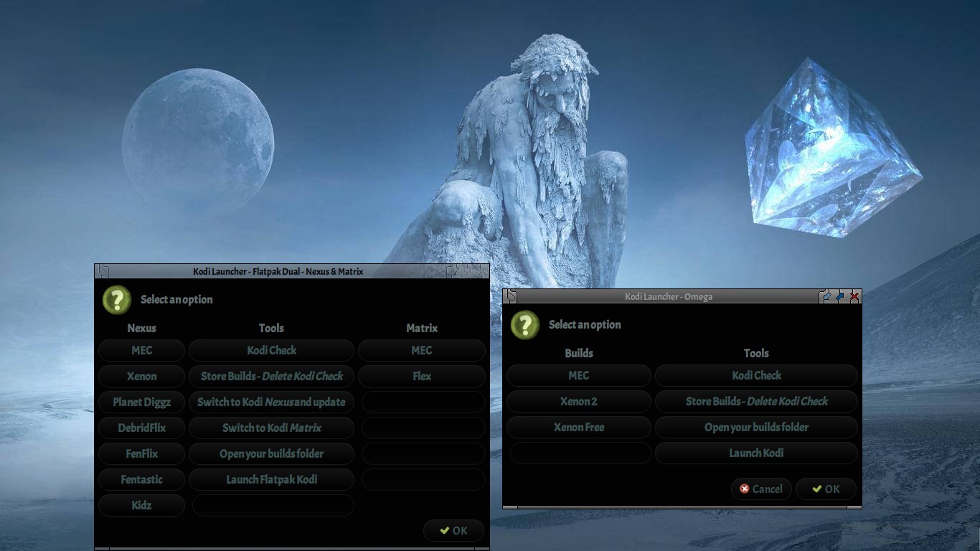Maximize the Kodi Launcher - Omega window
The image size is (980, 551).
click(840, 296)
